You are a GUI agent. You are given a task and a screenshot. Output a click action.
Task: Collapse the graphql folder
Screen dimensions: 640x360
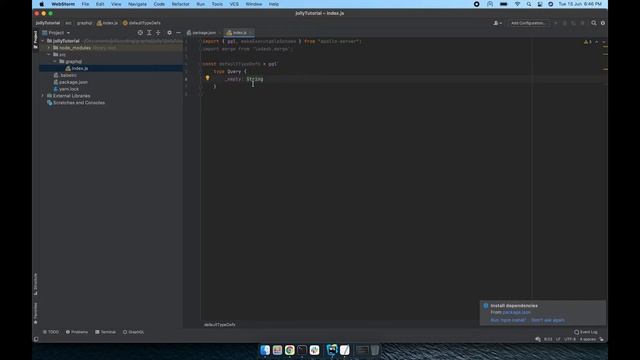coord(55,62)
